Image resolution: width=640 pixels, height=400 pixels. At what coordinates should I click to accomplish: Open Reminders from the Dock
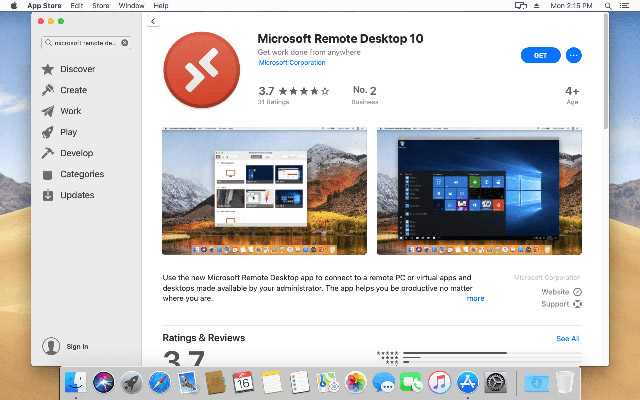pyautogui.click(x=300, y=382)
